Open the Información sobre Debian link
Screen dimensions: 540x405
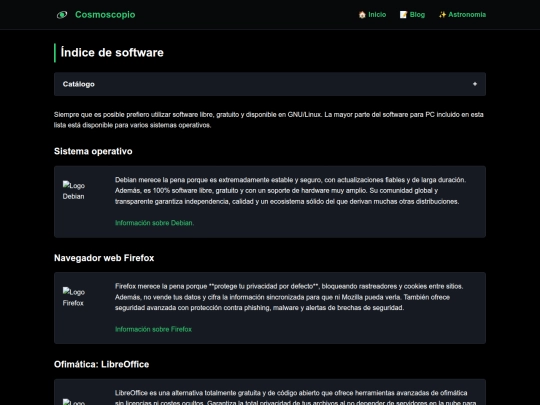point(154,223)
